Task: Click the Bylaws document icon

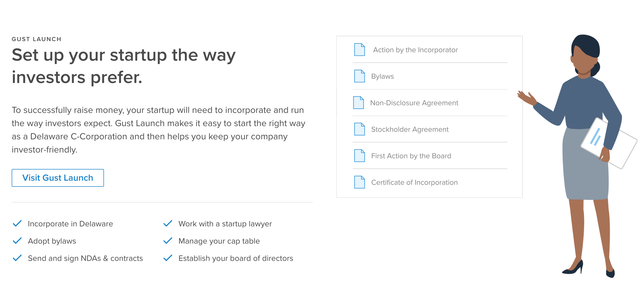Action: tap(359, 76)
